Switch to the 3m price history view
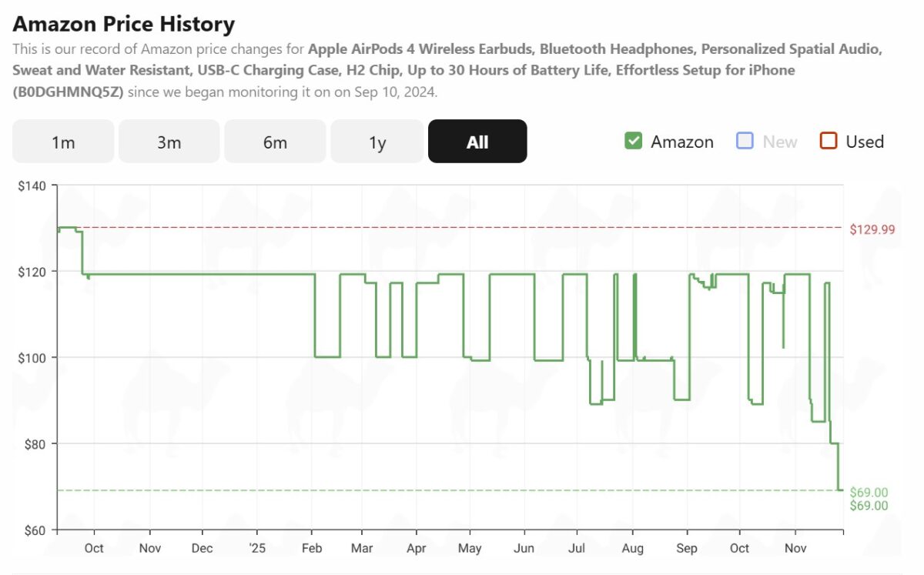Image resolution: width=924 pixels, height=575 pixels. click(x=169, y=141)
